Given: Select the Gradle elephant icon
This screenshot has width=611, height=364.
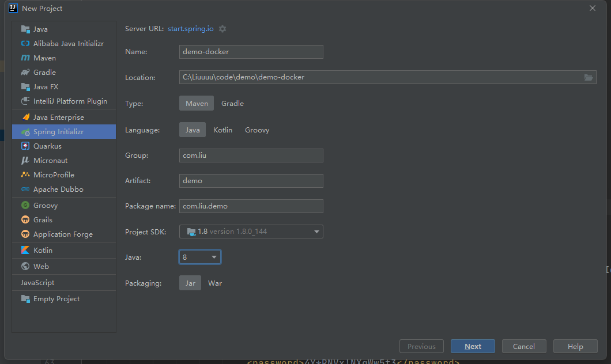Looking at the screenshot, I should click(x=25, y=73).
